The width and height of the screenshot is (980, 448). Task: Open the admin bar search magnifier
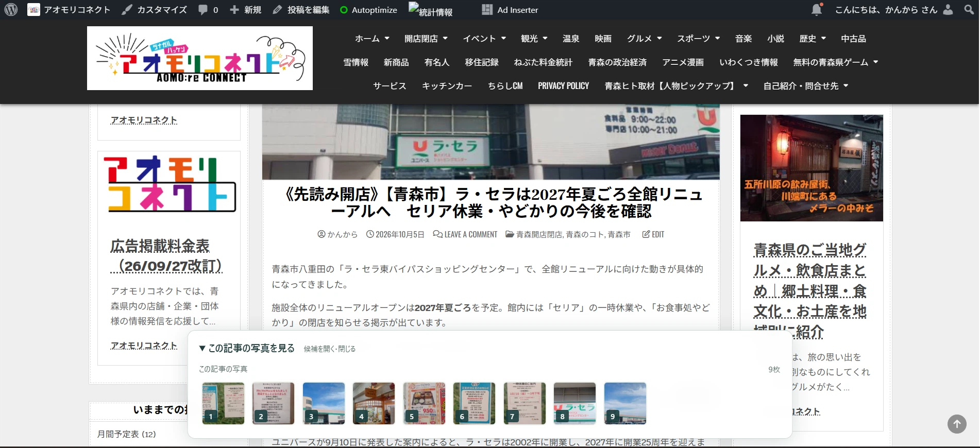[x=969, y=9]
